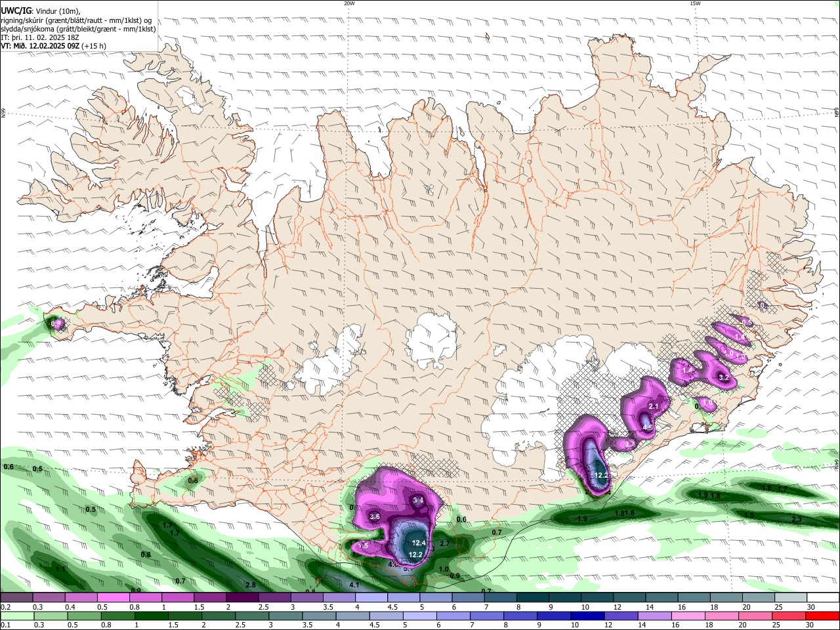Click the 0.2 label in the color scale
The image size is (840, 630).
(6, 607)
